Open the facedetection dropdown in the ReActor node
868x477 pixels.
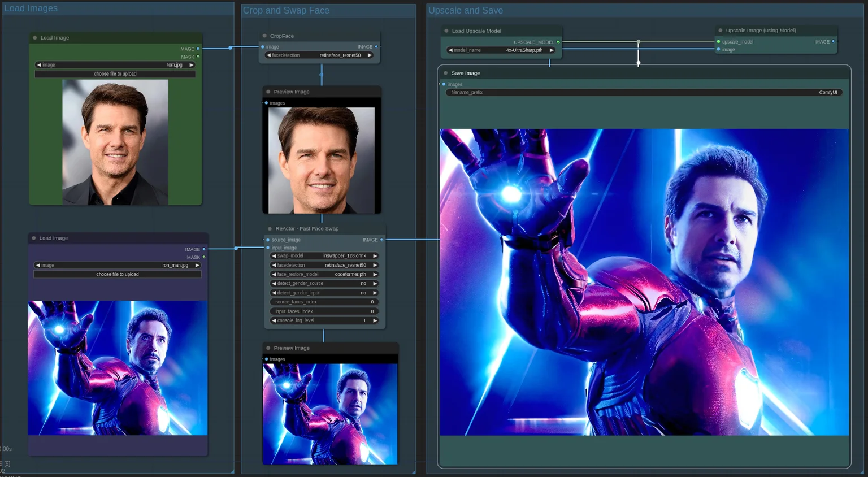click(324, 265)
